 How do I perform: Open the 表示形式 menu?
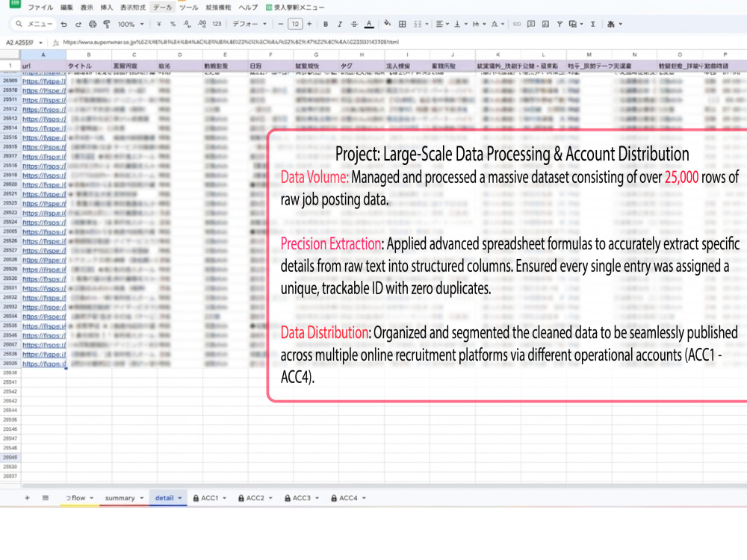pyautogui.click(x=133, y=7)
